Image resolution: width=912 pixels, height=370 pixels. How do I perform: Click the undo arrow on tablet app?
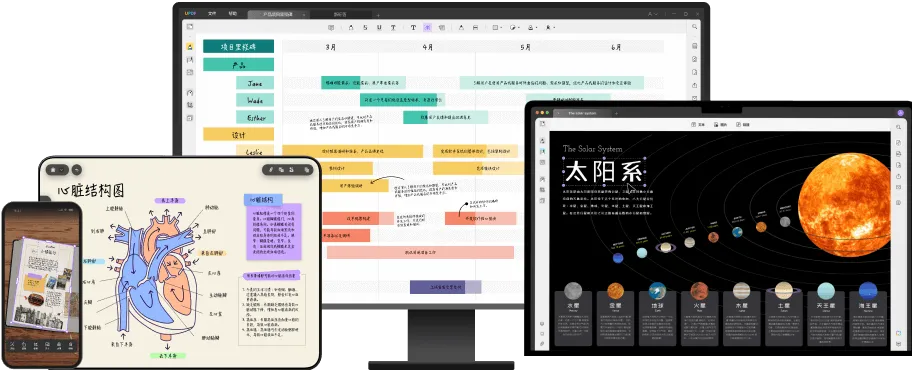tap(76, 170)
